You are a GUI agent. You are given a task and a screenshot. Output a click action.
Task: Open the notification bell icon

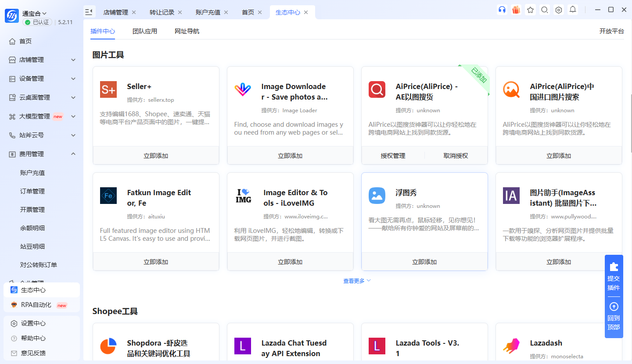coord(573,10)
